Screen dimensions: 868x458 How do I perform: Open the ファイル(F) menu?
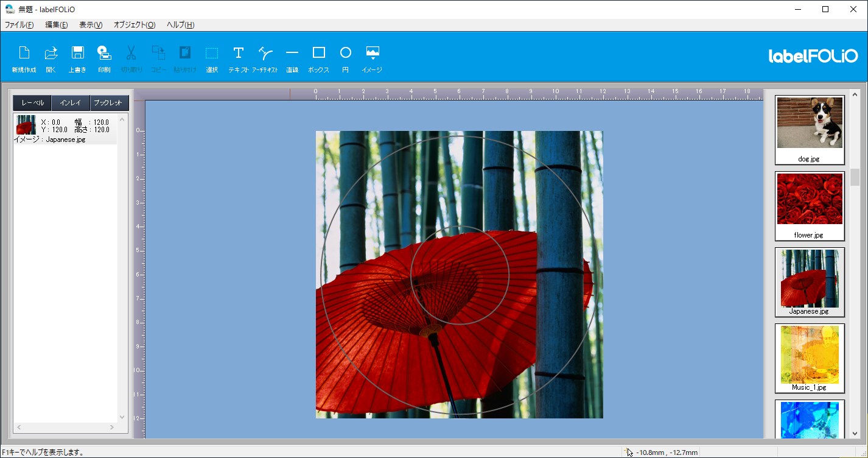click(x=19, y=25)
